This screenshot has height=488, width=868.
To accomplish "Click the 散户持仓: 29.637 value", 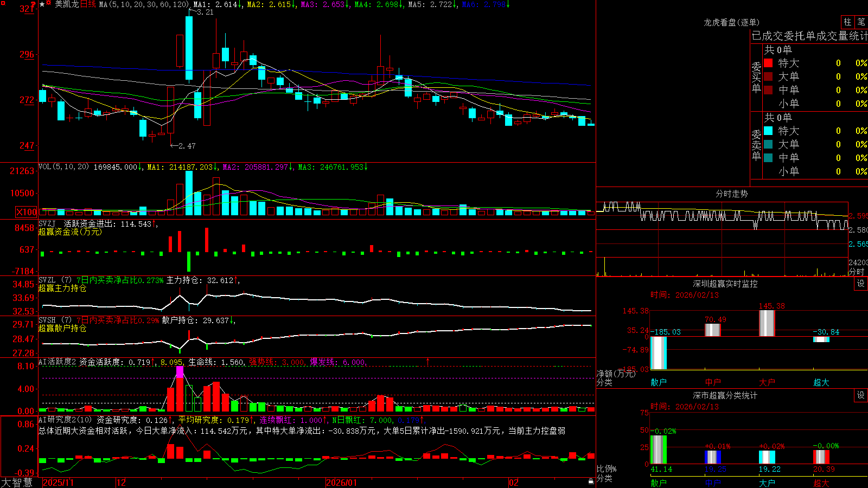I will pos(195,320).
